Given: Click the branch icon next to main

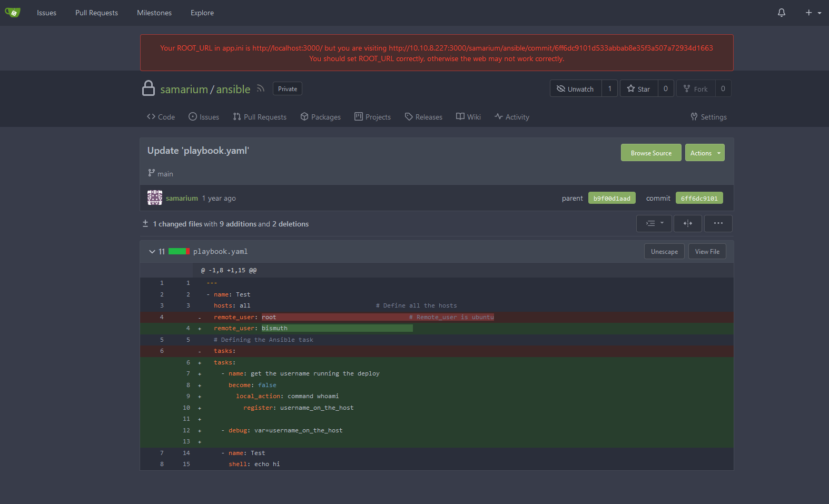Looking at the screenshot, I should (151, 173).
